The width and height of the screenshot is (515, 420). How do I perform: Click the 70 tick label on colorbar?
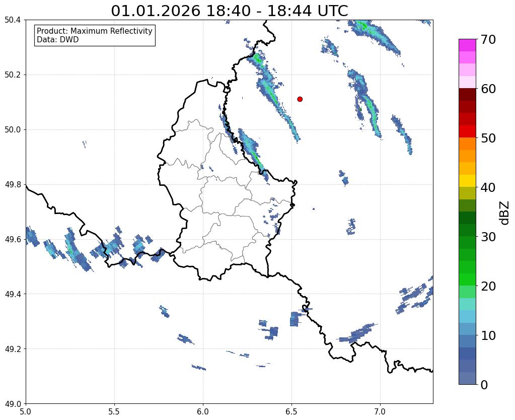click(x=488, y=39)
